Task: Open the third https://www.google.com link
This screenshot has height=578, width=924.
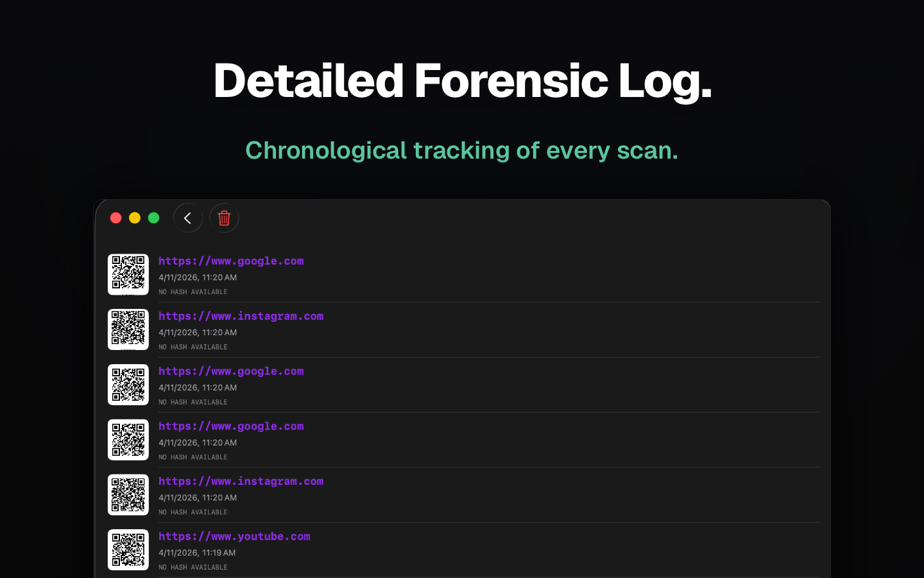Action: (x=231, y=426)
